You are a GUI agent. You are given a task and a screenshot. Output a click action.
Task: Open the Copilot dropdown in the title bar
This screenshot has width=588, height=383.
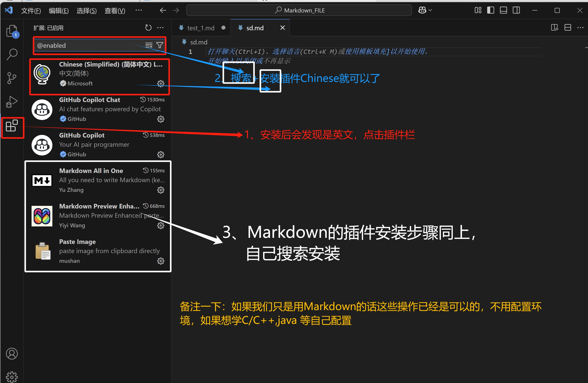(425, 10)
